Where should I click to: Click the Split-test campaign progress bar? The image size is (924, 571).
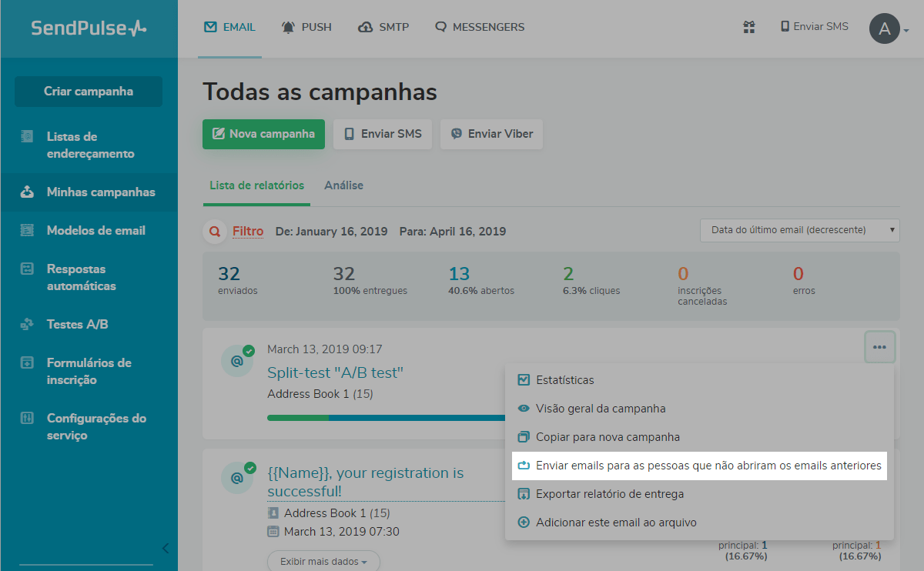tap(386, 418)
